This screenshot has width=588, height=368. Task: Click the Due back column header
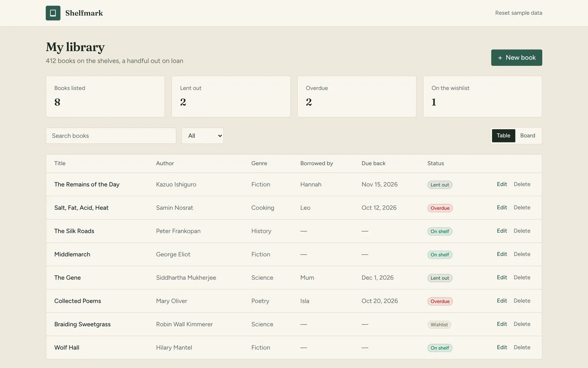(x=374, y=164)
